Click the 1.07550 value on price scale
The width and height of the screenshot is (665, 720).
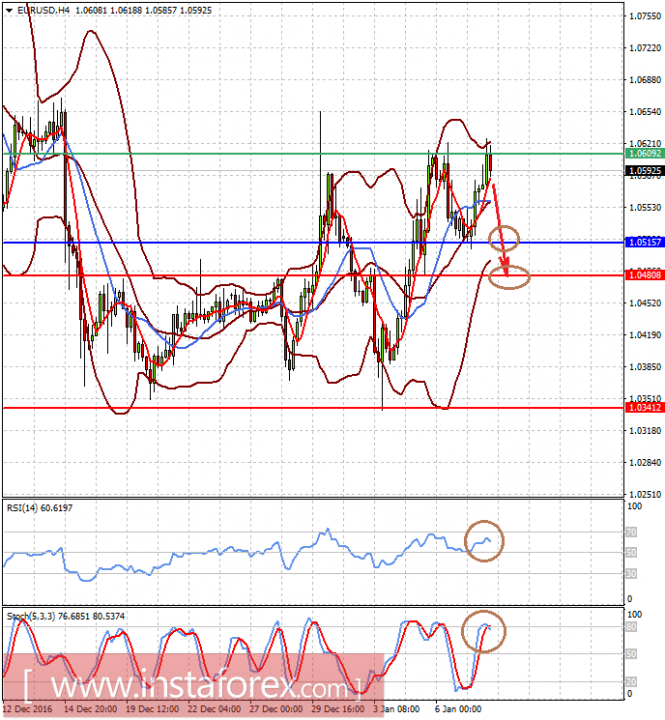point(642,16)
